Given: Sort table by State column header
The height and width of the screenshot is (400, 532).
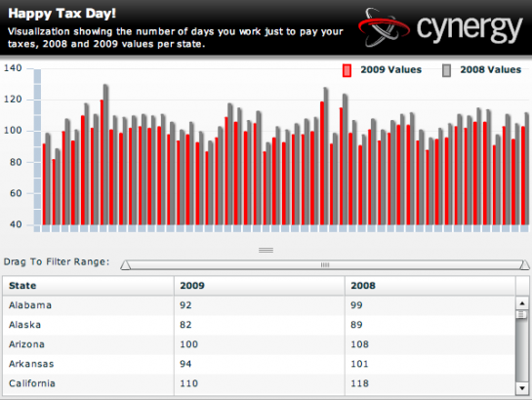Looking at the screenshot, I should coord(89,286).
